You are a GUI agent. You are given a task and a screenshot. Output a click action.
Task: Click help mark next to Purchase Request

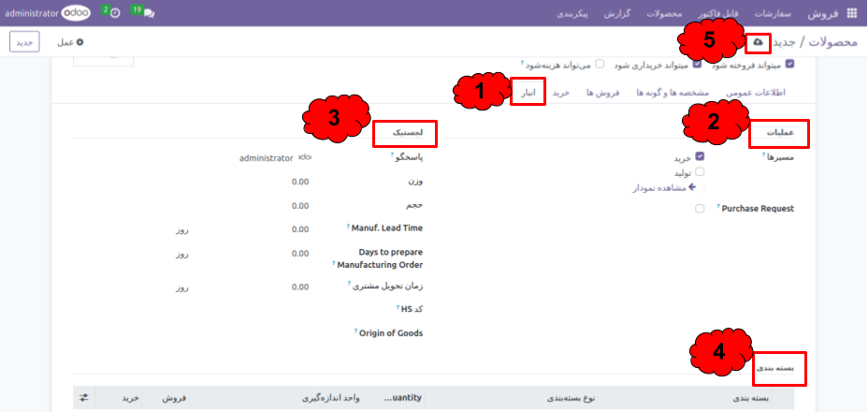point(719,206)
